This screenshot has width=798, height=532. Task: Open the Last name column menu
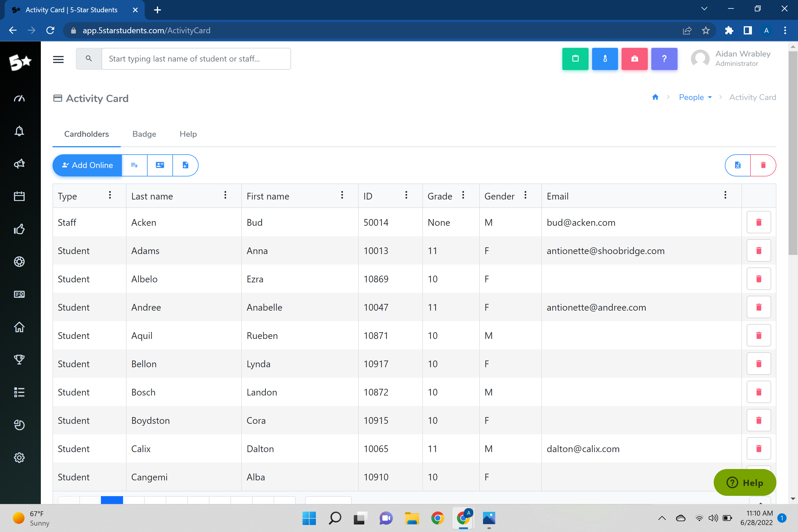coord(225,195)
